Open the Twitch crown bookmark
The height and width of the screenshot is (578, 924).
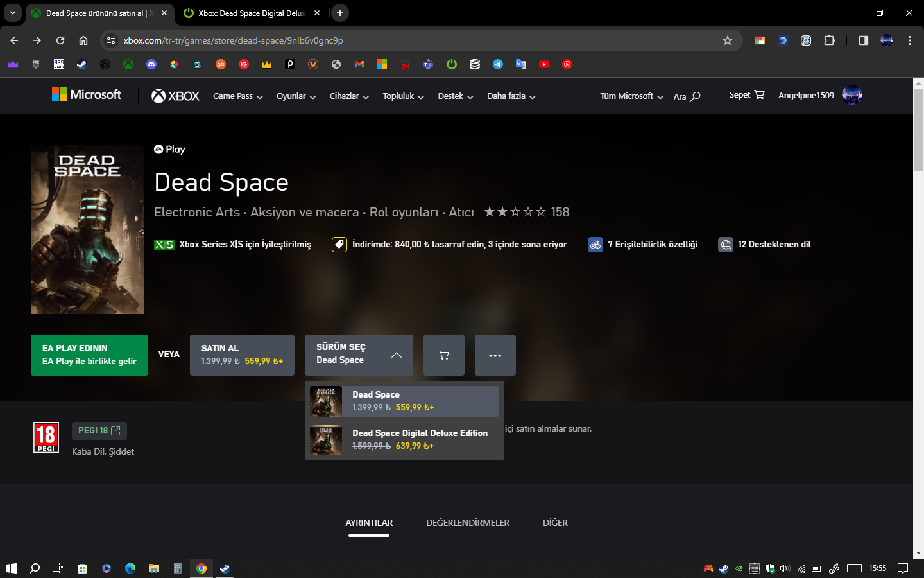(x=13, y=64)
